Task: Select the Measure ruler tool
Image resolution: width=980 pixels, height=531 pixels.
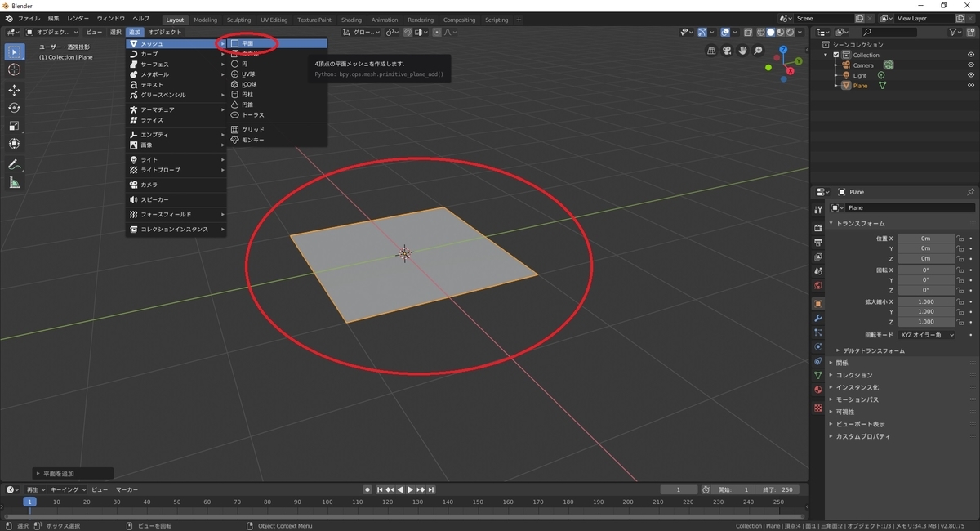Action: [x=14, y=182]
